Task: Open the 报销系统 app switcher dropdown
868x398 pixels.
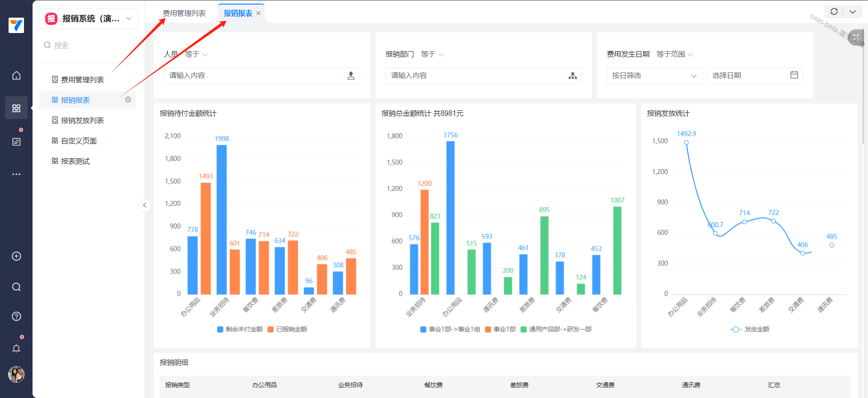Action: coord(89,19)
